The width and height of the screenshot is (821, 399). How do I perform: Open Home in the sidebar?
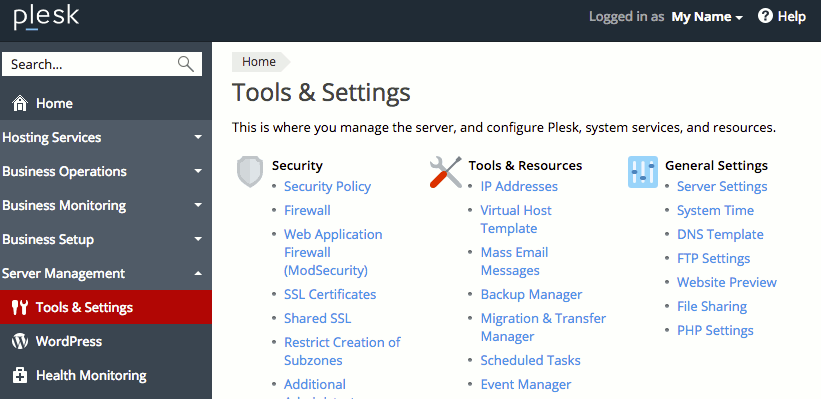[x=106, y=103]
